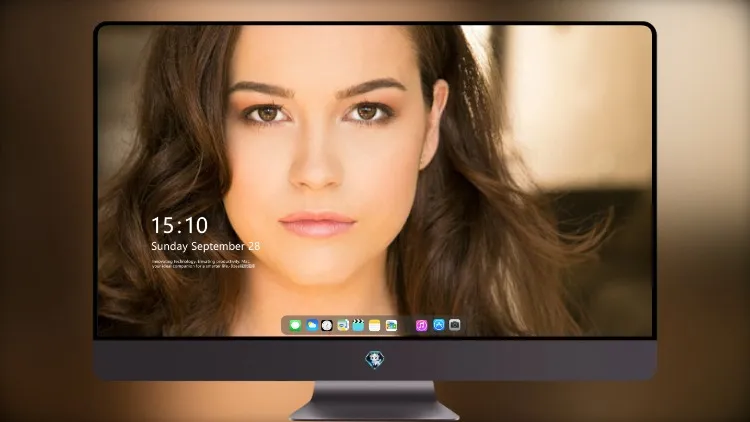Launch the clapperboard video app

(x=358, y=325)
